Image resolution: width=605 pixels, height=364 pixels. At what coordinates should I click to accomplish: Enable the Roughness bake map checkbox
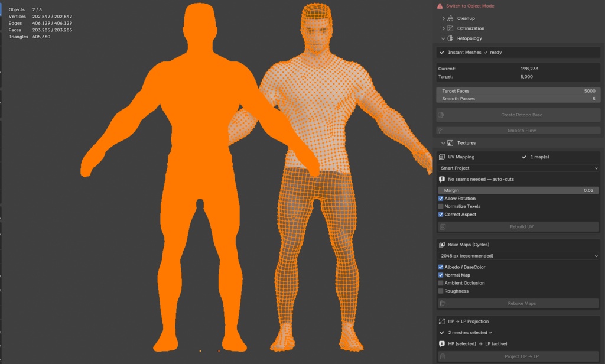(441, 291)
